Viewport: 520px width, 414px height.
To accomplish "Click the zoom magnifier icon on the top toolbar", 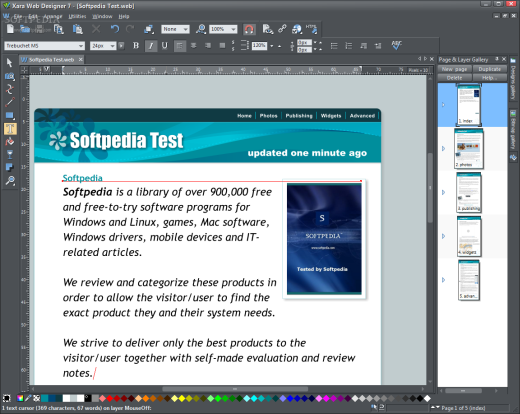I will point(201,29).
